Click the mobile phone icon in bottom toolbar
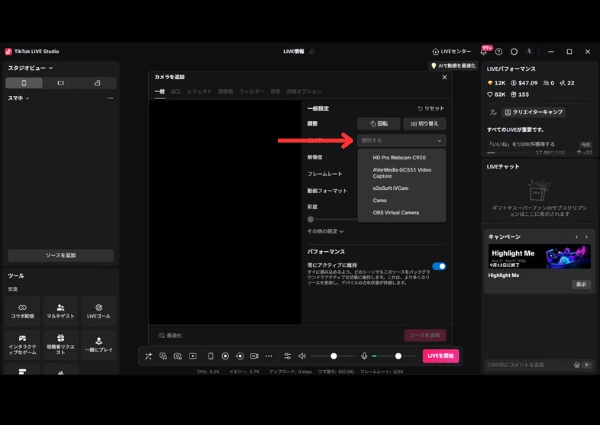Screen dimensions: 600x425 click(x=210, y=356)
